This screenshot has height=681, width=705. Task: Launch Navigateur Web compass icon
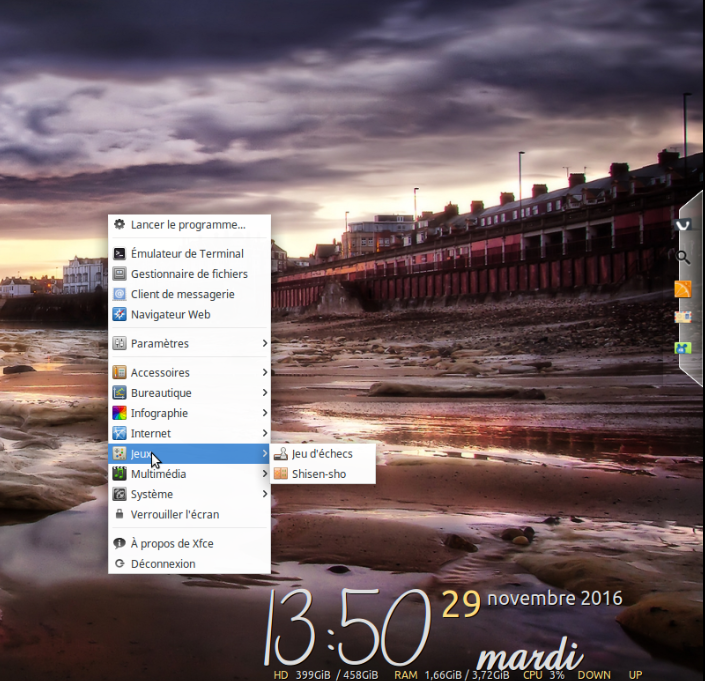(x=119, y=314)
